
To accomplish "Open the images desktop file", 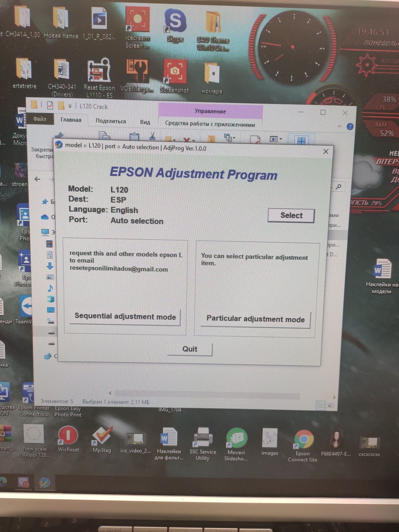I will 270,442.
